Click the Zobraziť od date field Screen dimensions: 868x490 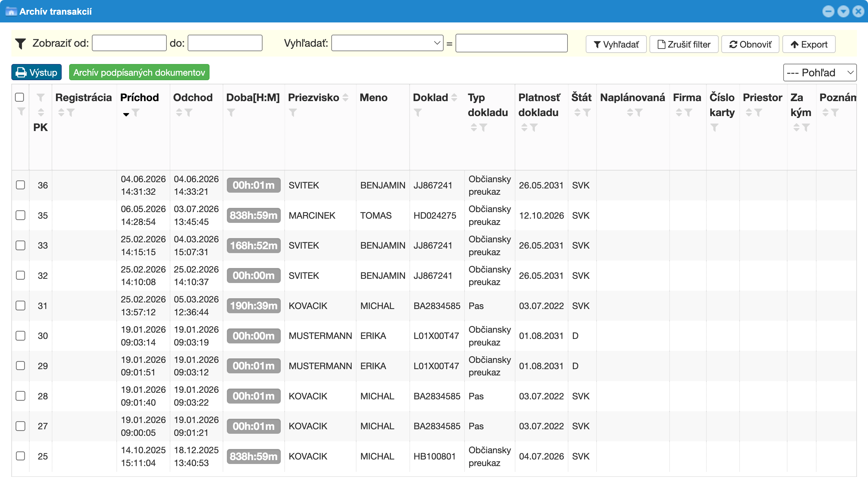click(x=129, y=43)
